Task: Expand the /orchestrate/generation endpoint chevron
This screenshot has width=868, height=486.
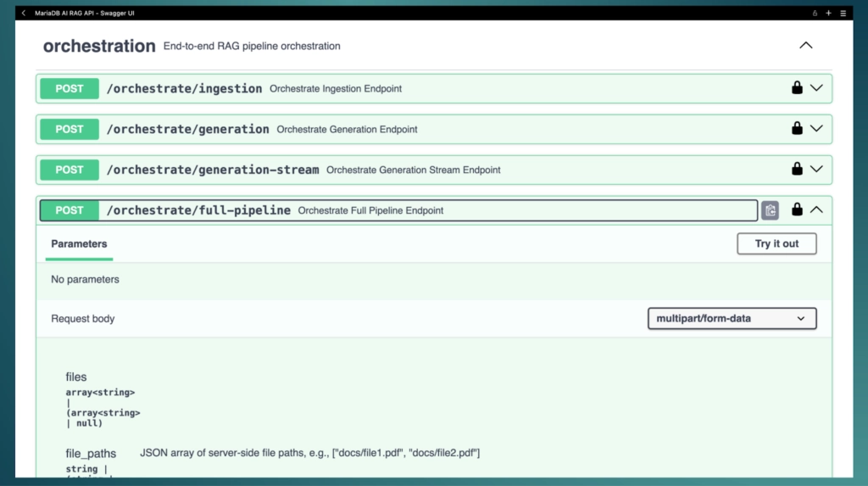Action: [816, 129]
